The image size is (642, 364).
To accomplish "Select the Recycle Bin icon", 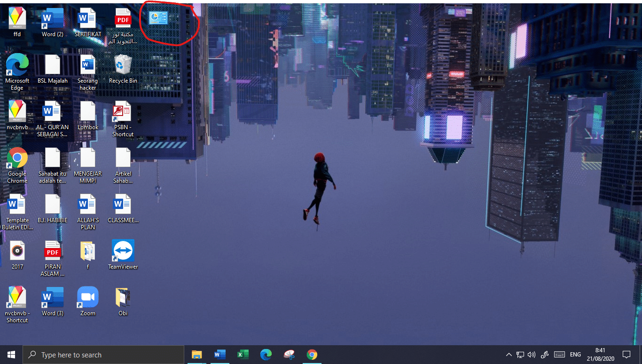I will pos(123,69).
